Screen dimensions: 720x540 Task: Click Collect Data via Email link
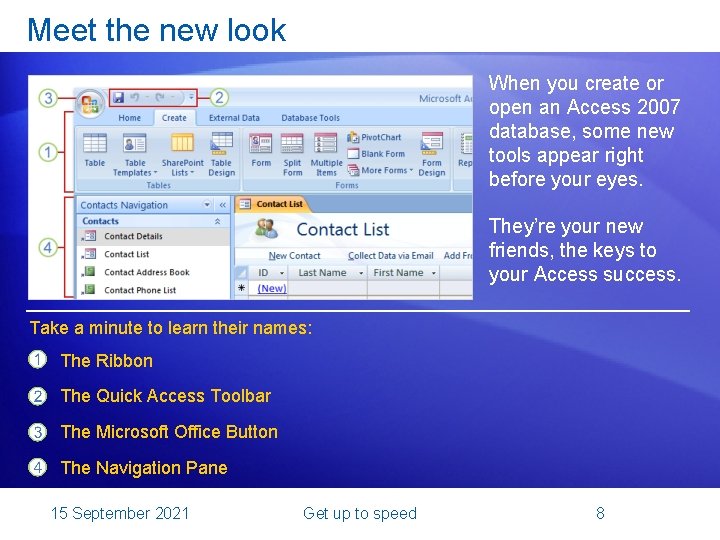coord(391,256)
